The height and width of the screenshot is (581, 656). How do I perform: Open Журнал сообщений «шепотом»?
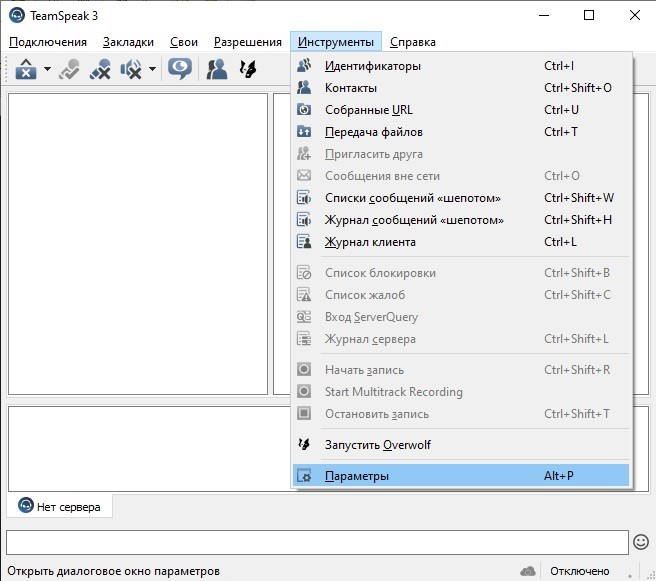point(461,220)
